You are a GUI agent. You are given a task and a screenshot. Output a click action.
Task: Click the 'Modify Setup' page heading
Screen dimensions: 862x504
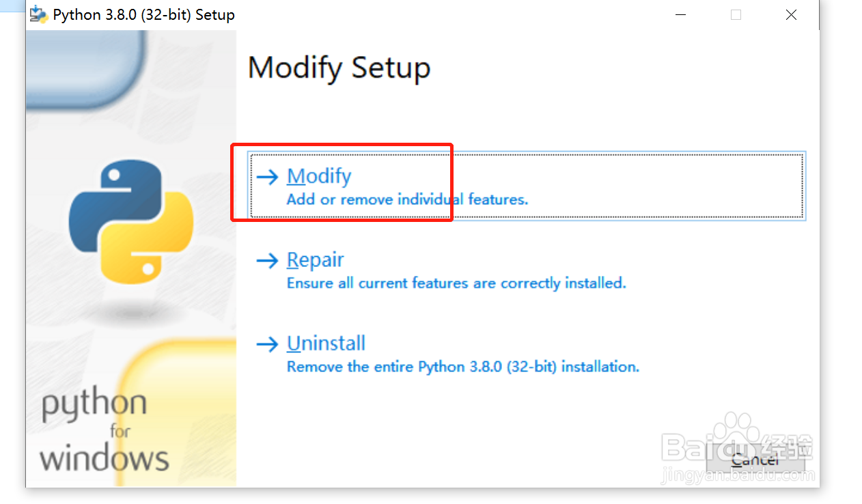(339, 68)
